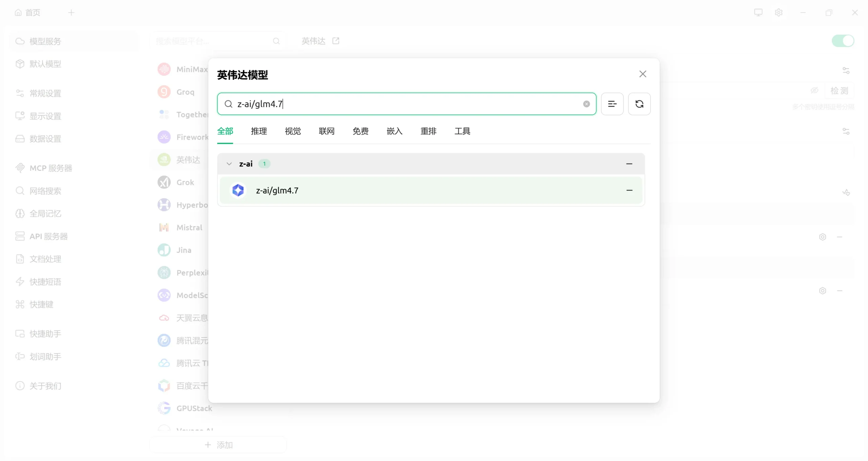Viewport: 868px width, 461px height.
Task: Collapse the z-ai model group
Action: [x=229, y=163]
